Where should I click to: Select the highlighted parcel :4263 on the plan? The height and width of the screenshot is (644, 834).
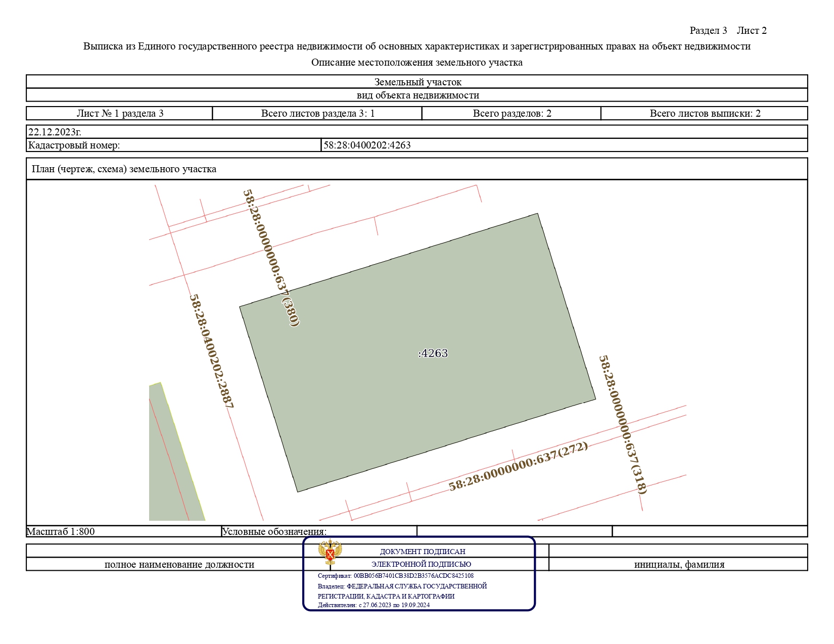(x=432, y=354)
